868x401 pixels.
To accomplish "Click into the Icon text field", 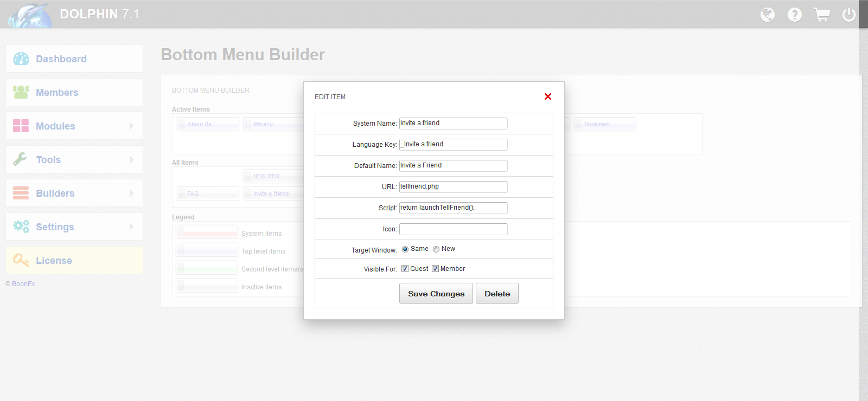I will [x=454, y=229].
